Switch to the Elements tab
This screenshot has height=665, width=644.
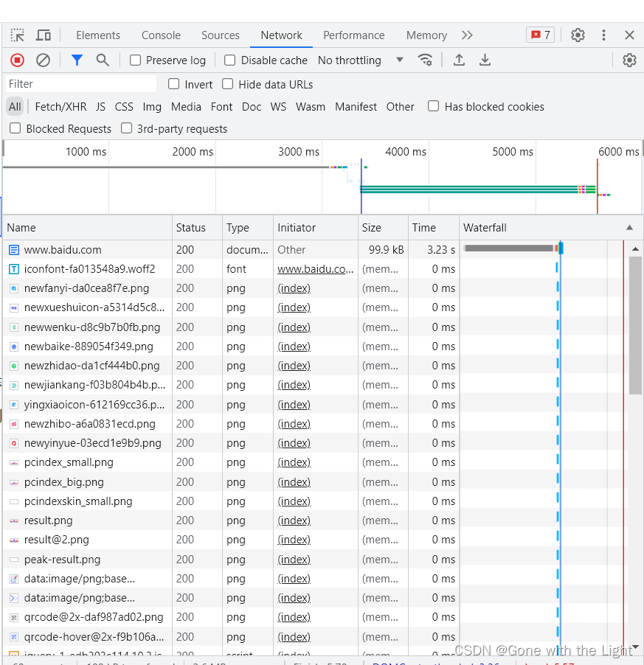[x=98, y=35]
